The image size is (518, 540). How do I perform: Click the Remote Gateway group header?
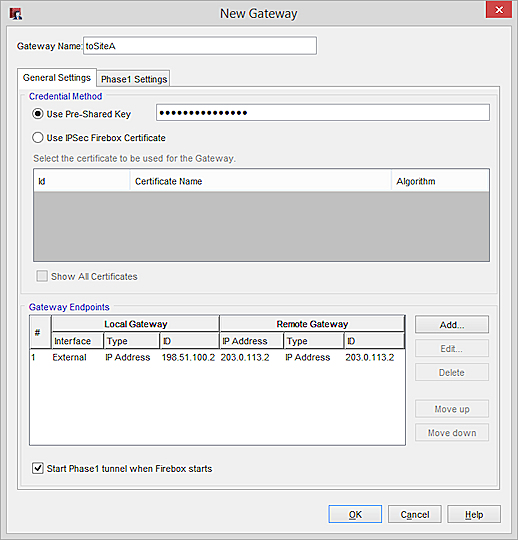[312, 324]
